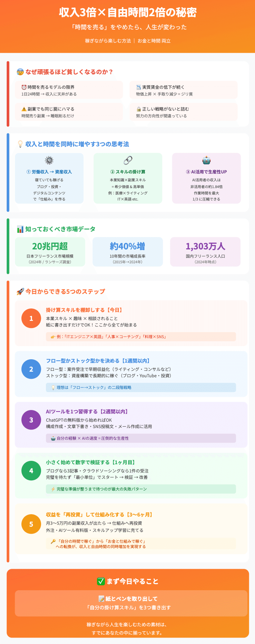Screen dimensions: 255x644
Task: Click the line ブログなら3記事・クラウドソーシングなら1件の受注
Action: [x=97, y=471]
